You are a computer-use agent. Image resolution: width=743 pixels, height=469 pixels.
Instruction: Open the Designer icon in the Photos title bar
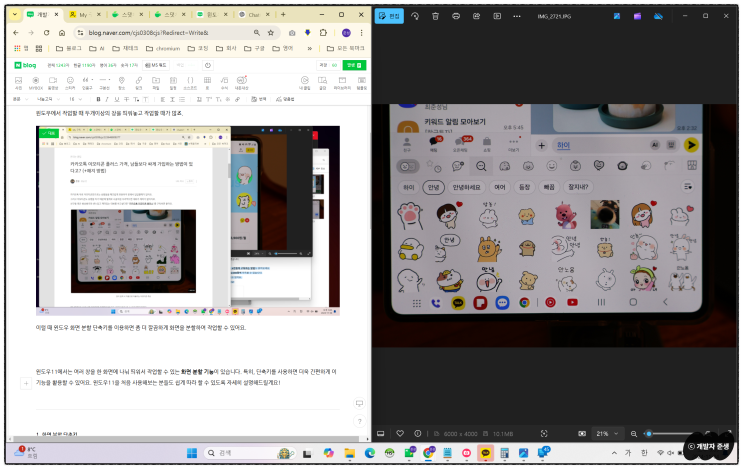coord(617,16)
